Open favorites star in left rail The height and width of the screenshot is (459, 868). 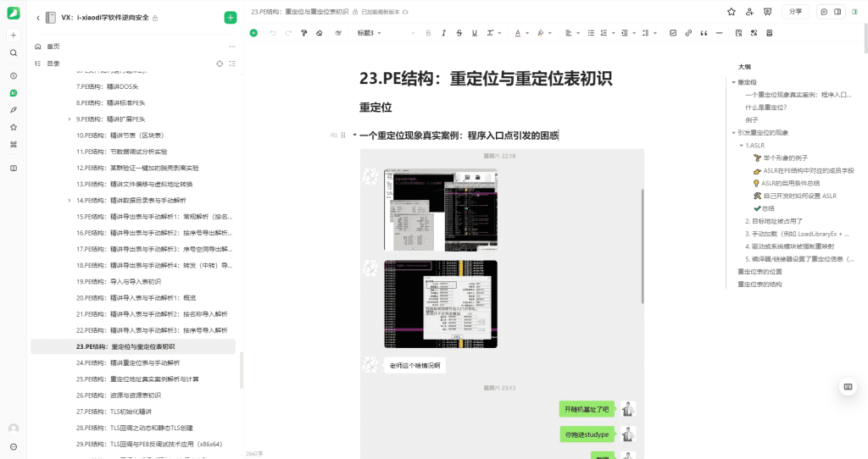(x=14, y=127)
